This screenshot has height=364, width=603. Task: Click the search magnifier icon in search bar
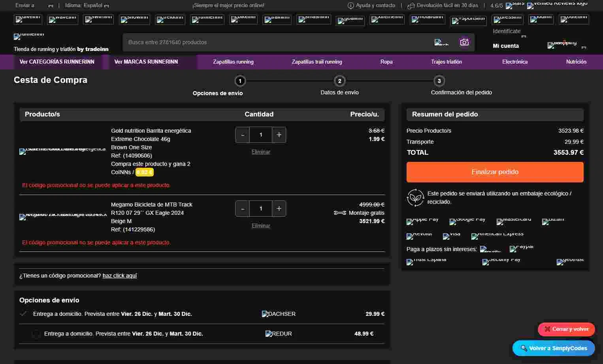coord(441,42)
